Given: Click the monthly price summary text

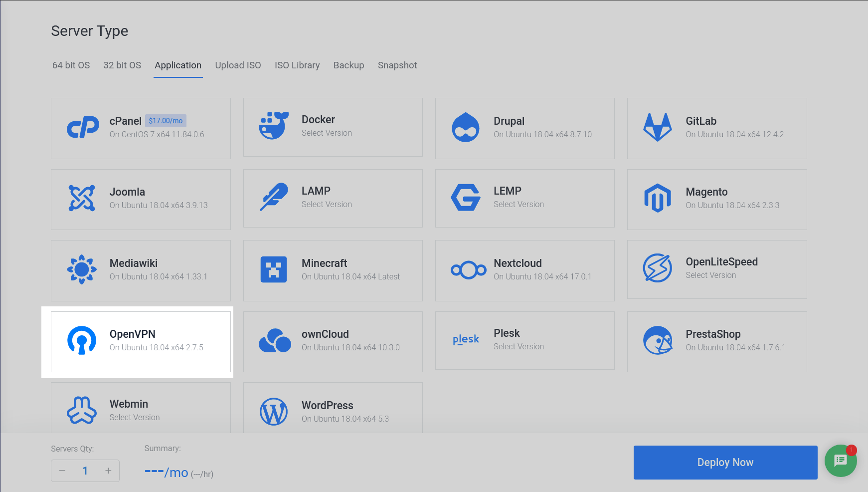Looking at the screenshot, I should pyautogui.click(x=167, y=472).
